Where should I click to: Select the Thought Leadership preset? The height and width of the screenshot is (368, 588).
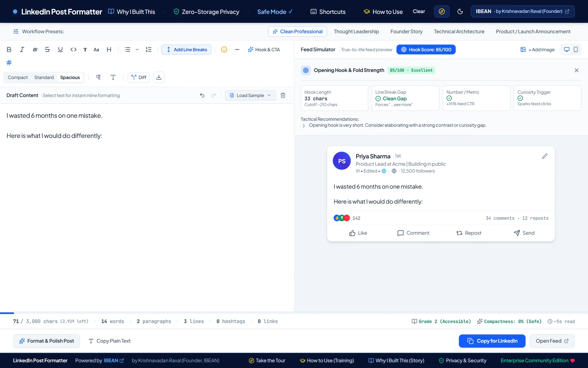(356, 32)
